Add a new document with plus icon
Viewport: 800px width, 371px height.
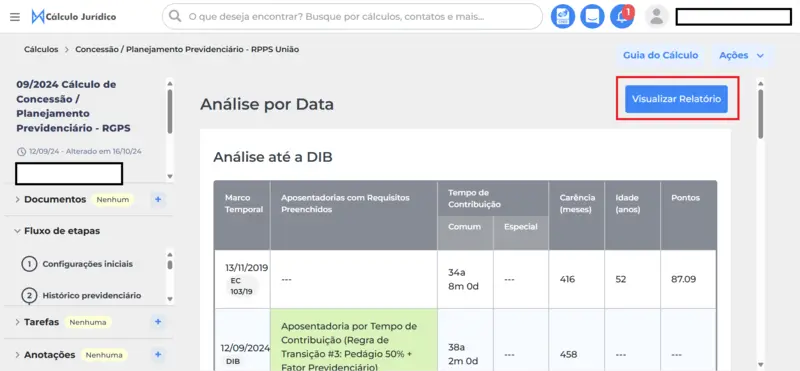pos(158,200)
